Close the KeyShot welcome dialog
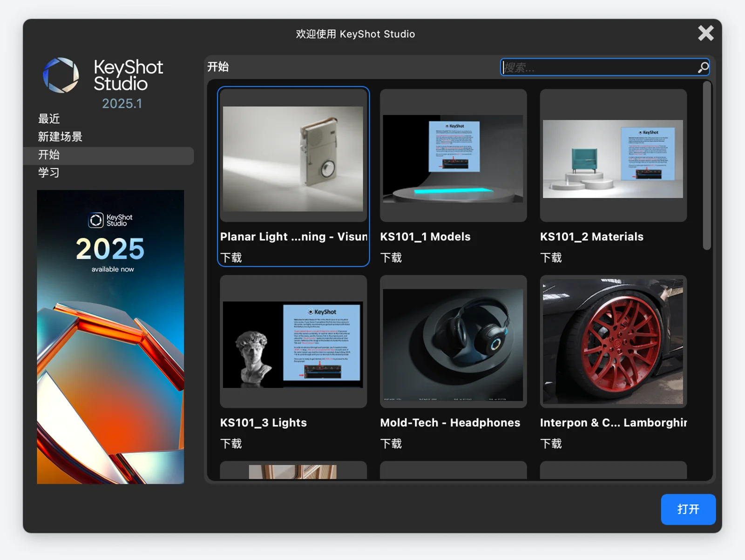Viewport: 745px width, 560px height. click(705, 33)
